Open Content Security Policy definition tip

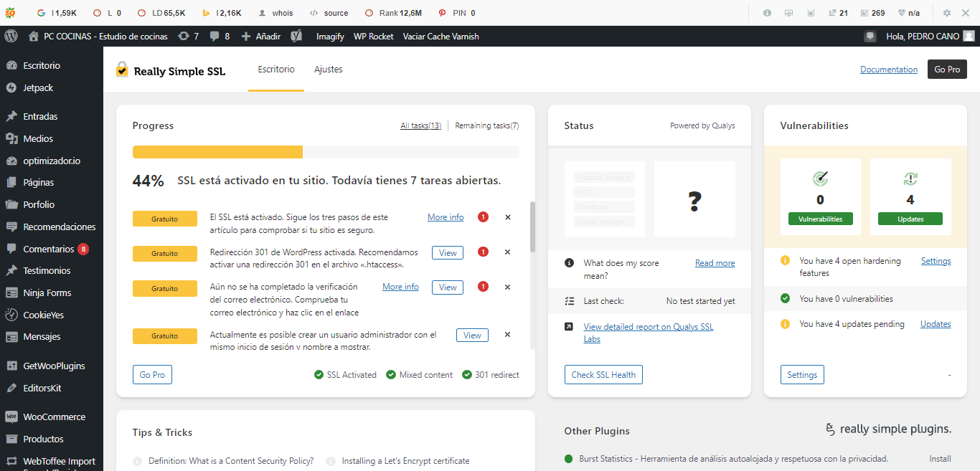(x=231, y=461)
